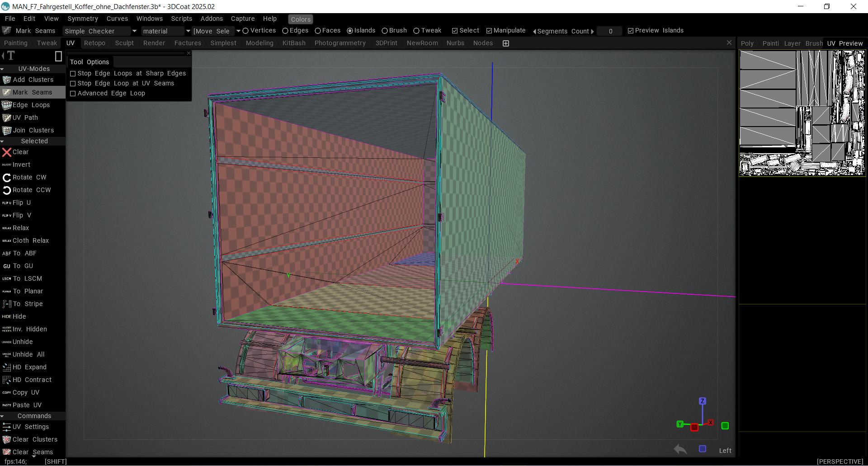Click the Edge Loops tool icon
868x466 pixels.
tap(6, 105)
